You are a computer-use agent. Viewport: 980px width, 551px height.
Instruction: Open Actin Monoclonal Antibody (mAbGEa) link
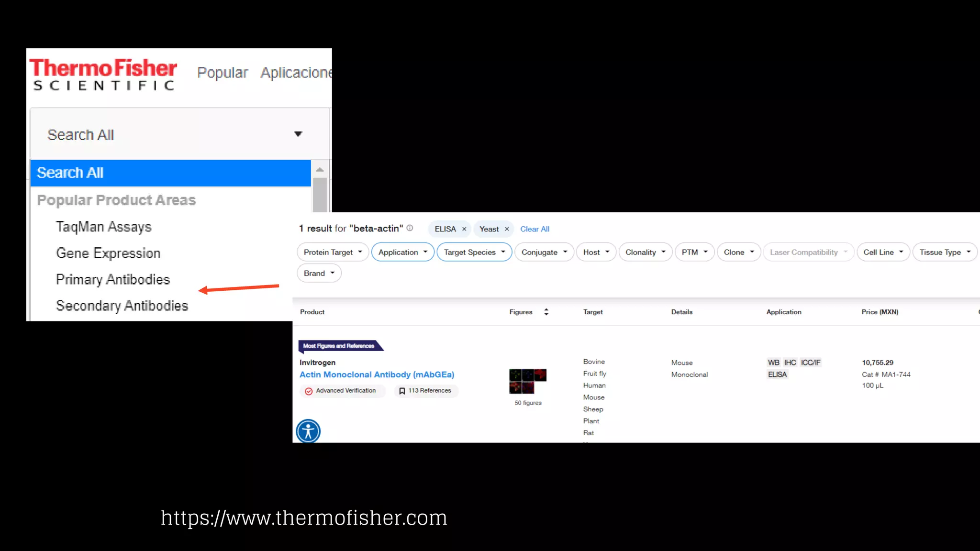click(x=377, y=375)
